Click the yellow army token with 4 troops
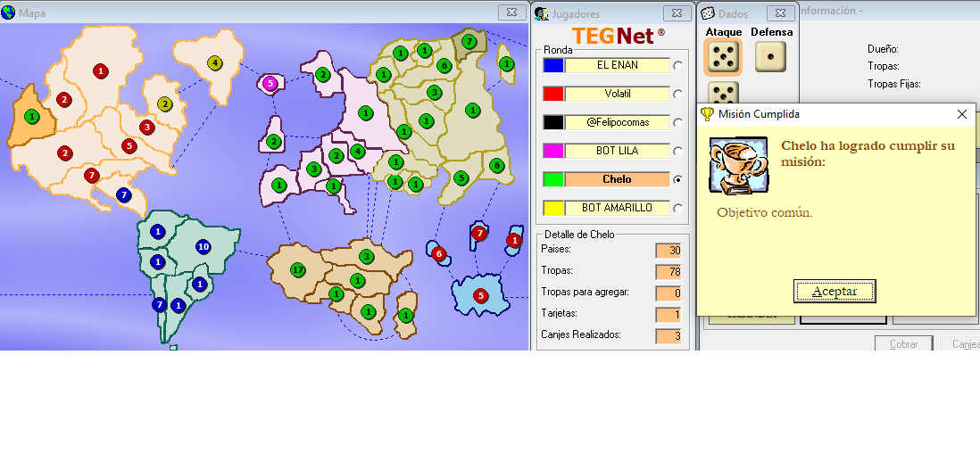The image size is (980, 454). pos(214,63)
